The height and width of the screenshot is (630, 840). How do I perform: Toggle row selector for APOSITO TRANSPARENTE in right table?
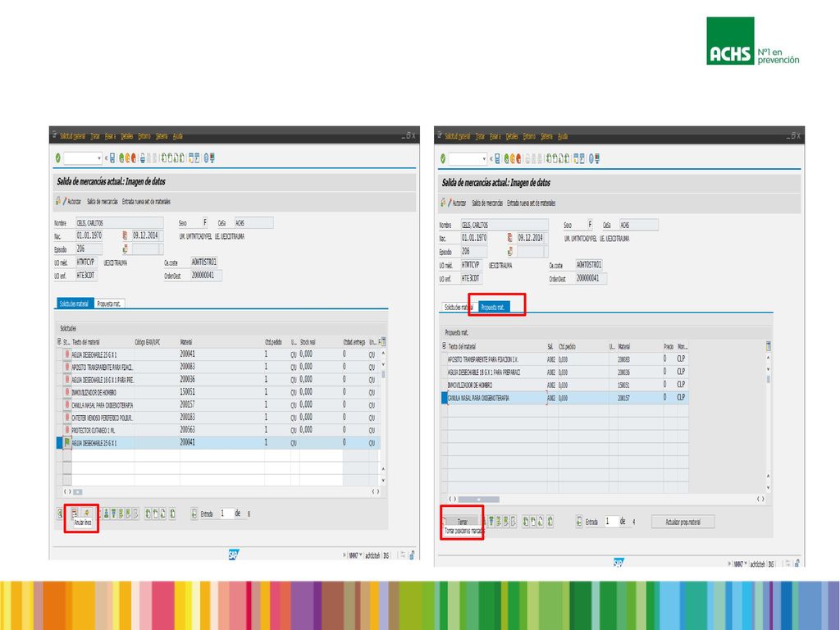tap(444, 359)
